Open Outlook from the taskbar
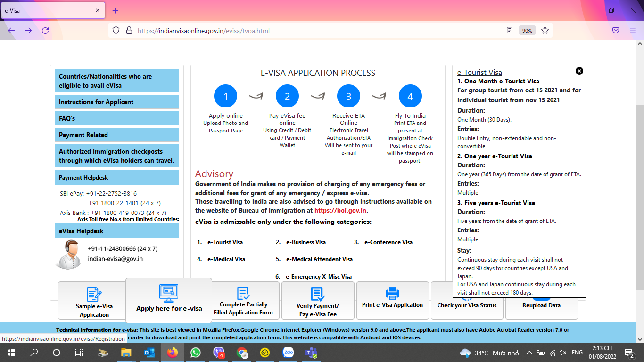Screen dimensions: 644x362 point(149,353)
